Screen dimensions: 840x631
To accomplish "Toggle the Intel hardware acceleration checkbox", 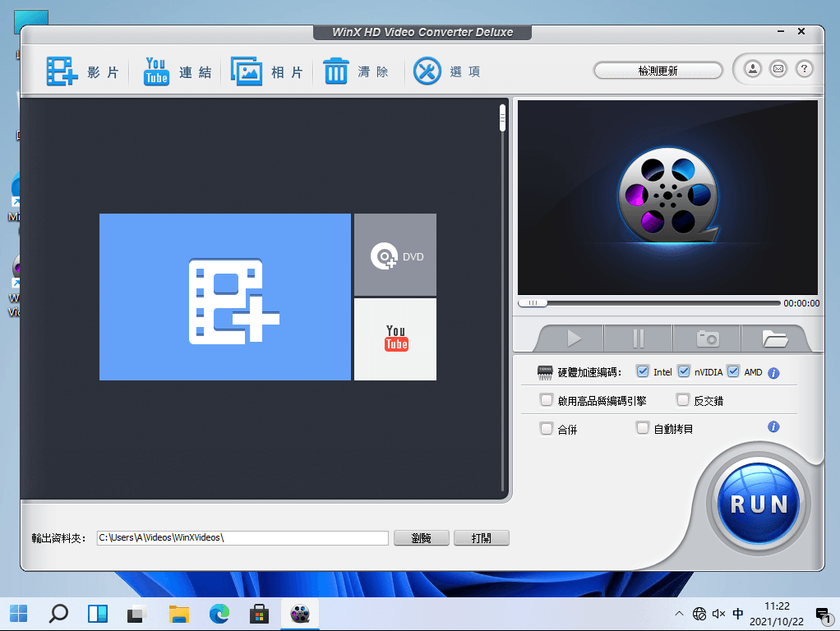I will point(643,371).
